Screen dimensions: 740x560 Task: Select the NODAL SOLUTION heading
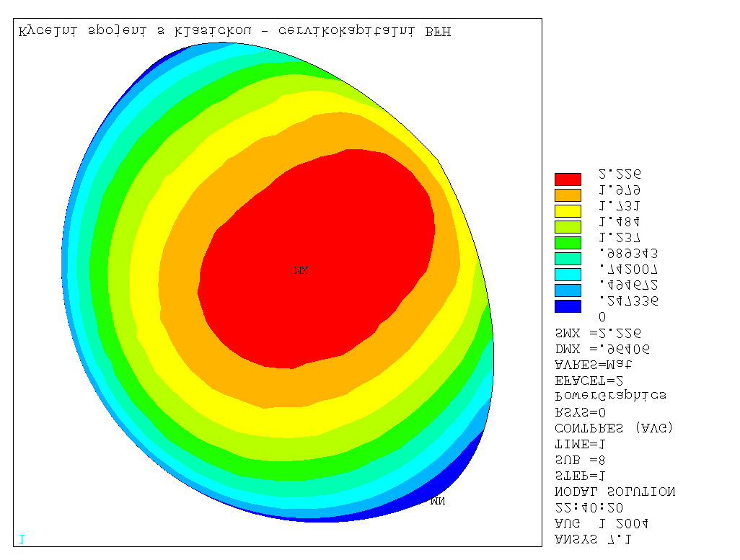[615, 492]
